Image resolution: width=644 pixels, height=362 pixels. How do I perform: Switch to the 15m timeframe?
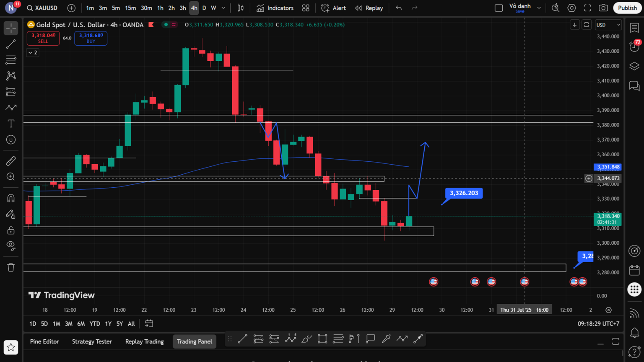[x=130, y=8]
